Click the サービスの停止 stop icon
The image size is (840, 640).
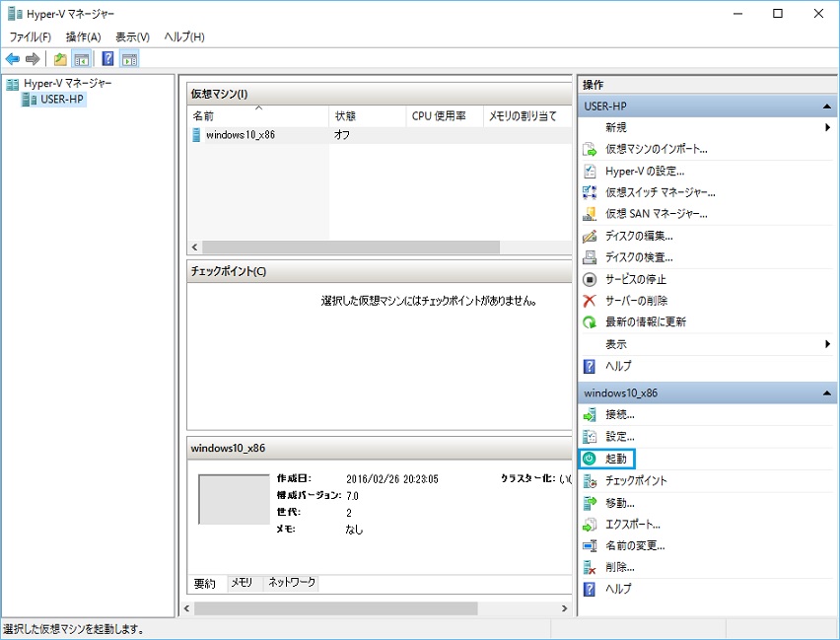(590, 279)
